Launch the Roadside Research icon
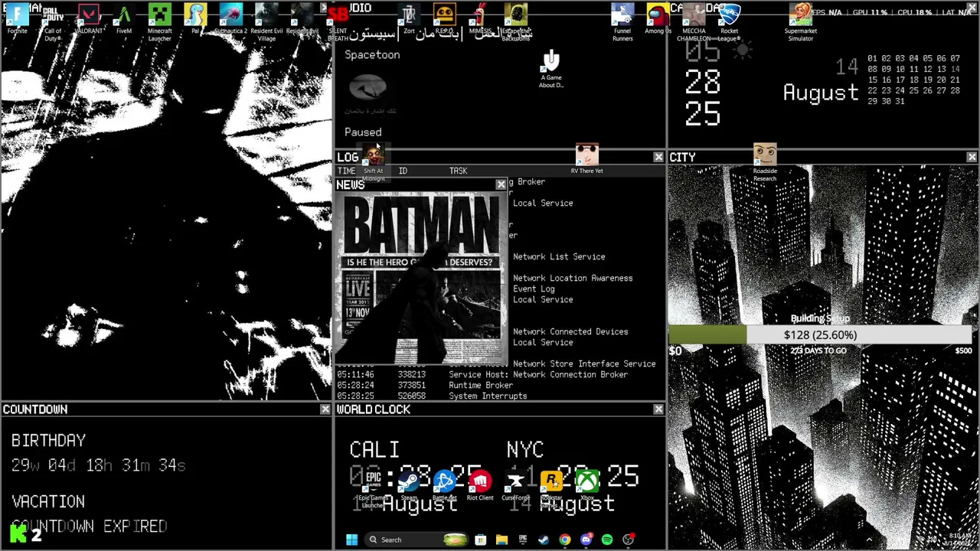980x551 pixels. [765, 162]
